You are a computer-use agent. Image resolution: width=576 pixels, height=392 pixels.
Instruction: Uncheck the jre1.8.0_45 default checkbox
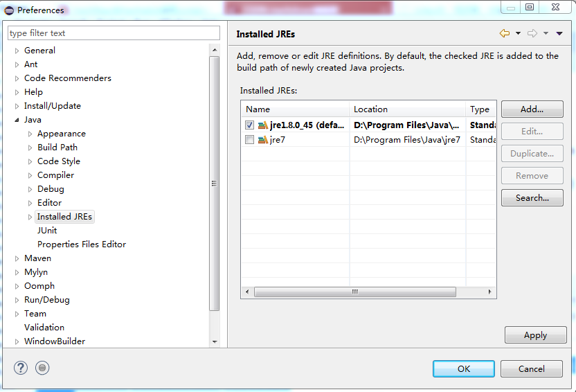(249, 125)
